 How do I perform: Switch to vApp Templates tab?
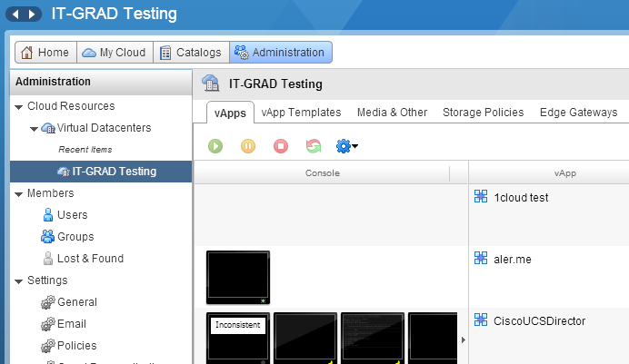point(301,113)
